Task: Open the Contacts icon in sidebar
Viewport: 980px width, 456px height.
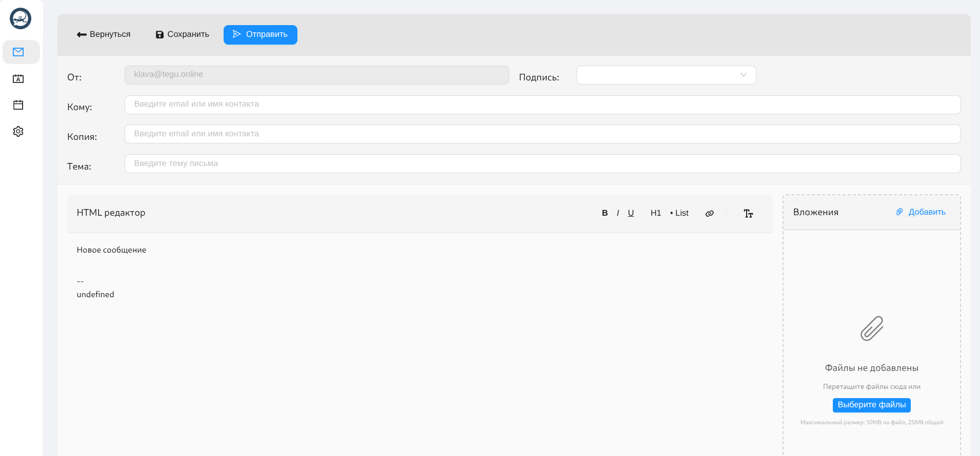Action: 18,79
